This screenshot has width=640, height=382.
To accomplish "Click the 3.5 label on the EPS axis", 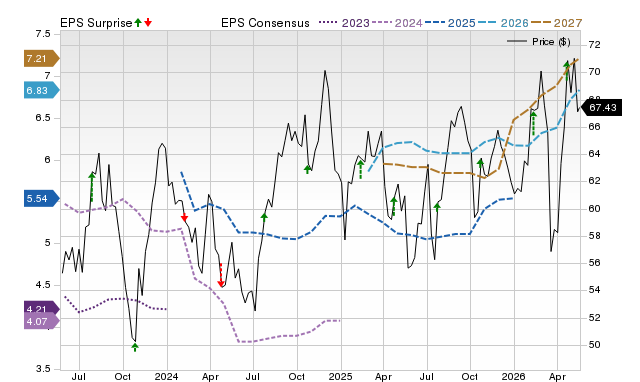I will [x=43, y=369].
